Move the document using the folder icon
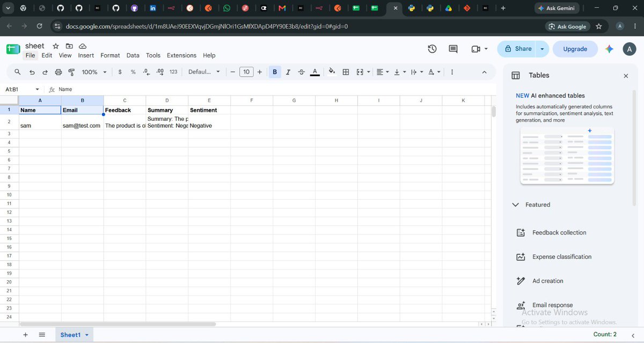 tap(69, 46)
